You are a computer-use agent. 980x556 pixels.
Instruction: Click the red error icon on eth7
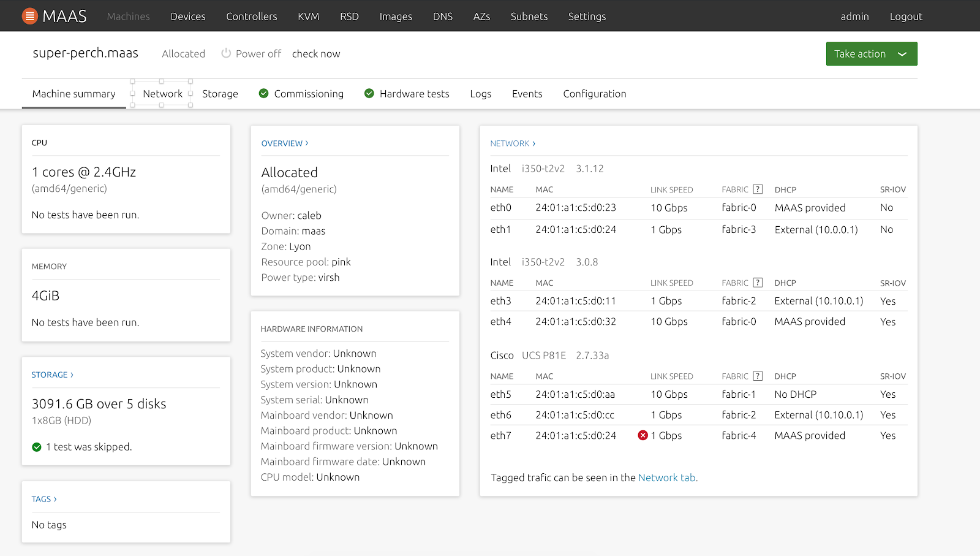point(643,435)
